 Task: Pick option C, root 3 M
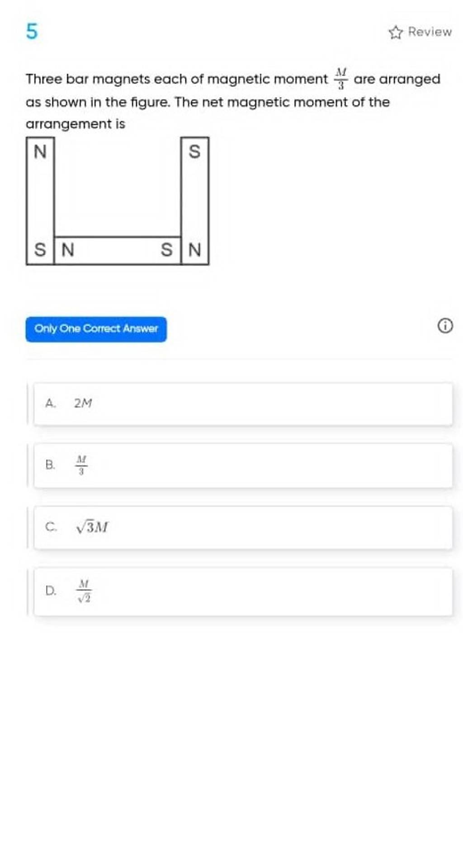243,527
